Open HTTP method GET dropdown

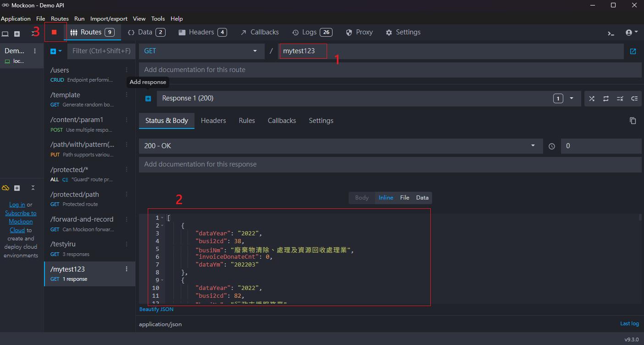pyautogui.click(x=201, y=51)
